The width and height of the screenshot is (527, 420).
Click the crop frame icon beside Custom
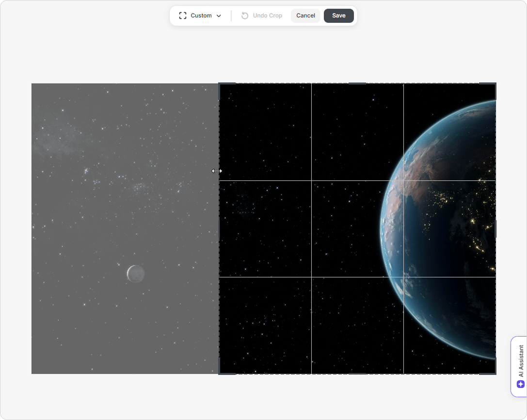click(x=182, y=16)
